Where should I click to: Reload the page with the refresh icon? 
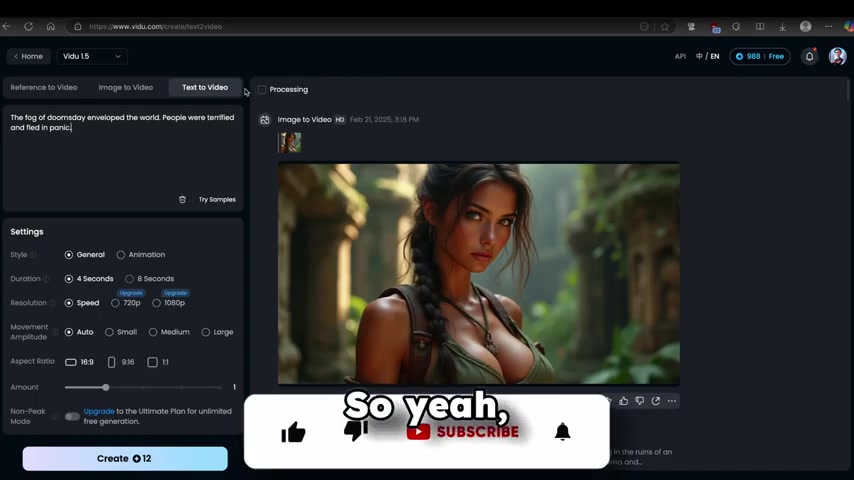tap(28, 26)
